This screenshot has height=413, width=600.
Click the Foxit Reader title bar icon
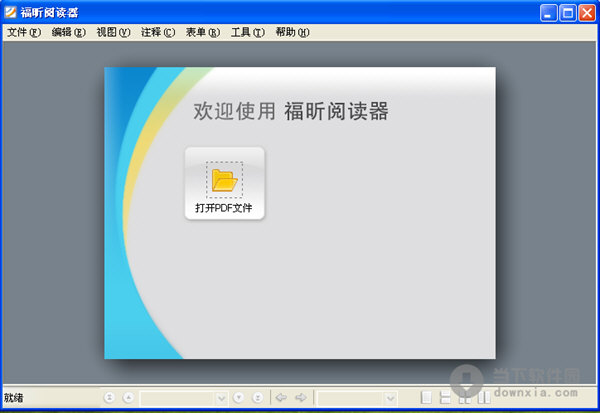click(x=11, y=12)
